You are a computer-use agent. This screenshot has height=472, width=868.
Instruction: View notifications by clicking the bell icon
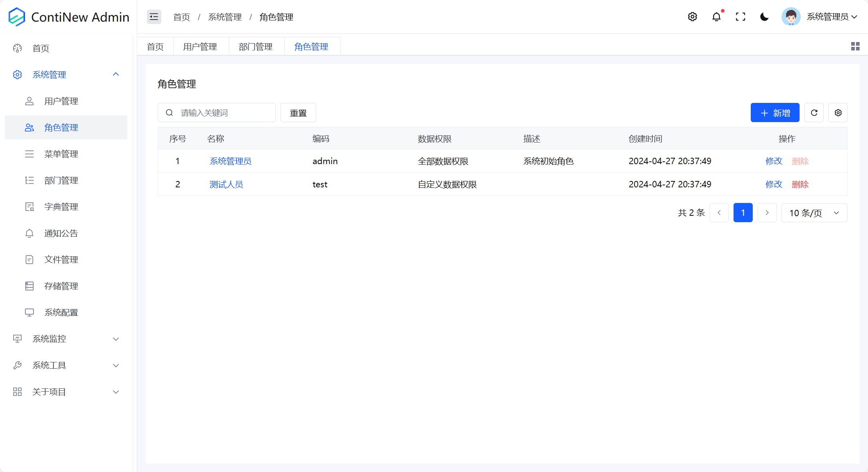pos(716,17)
